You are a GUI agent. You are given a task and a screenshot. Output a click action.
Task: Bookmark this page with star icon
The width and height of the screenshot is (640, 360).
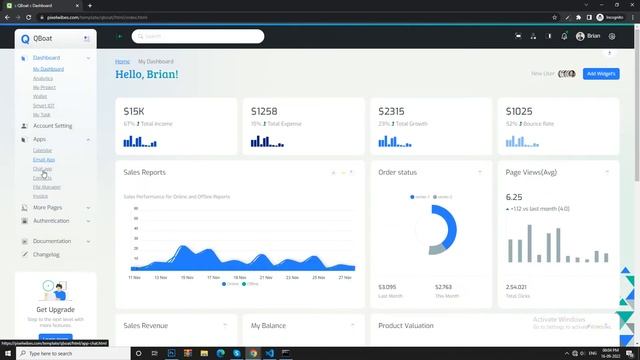554,17
